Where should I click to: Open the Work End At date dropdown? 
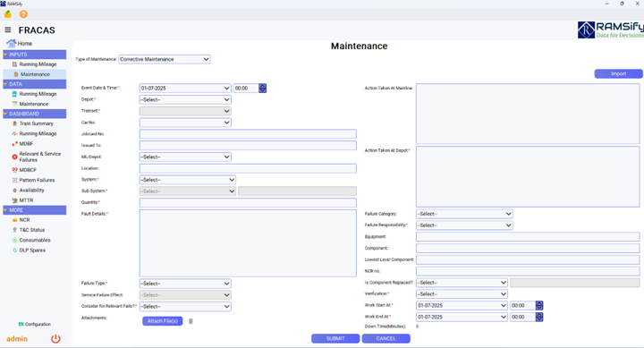[x=462, y=318]
